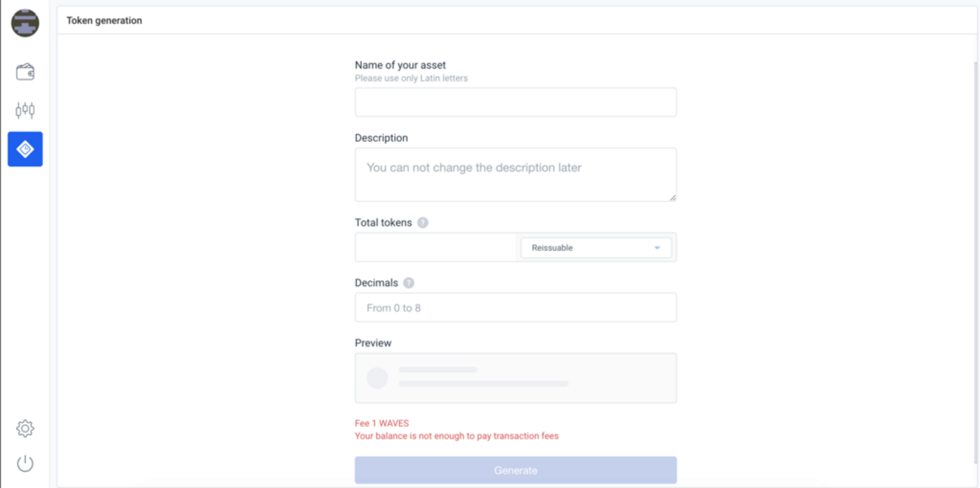Viewport: 980px width, 488px height.
Task: Click the Total tokens amount field
Action: coord(436,247)
